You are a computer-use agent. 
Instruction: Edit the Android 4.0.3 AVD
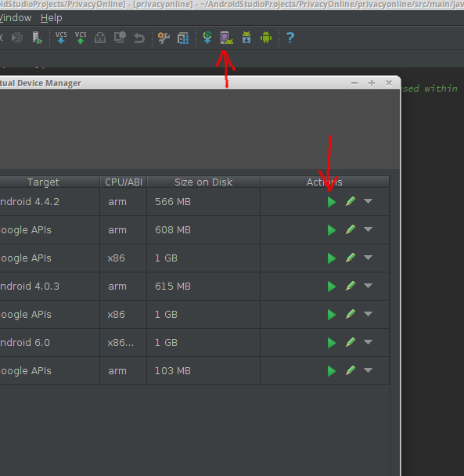(x=351, y=286)
